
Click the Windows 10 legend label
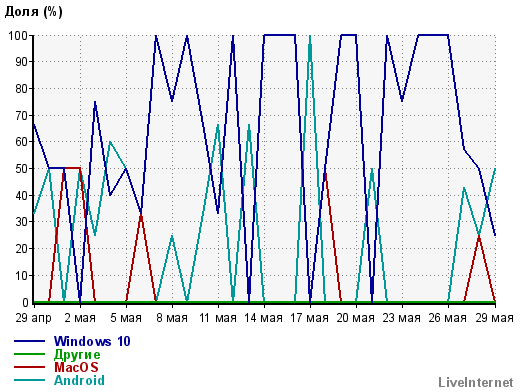coord(92,341)
